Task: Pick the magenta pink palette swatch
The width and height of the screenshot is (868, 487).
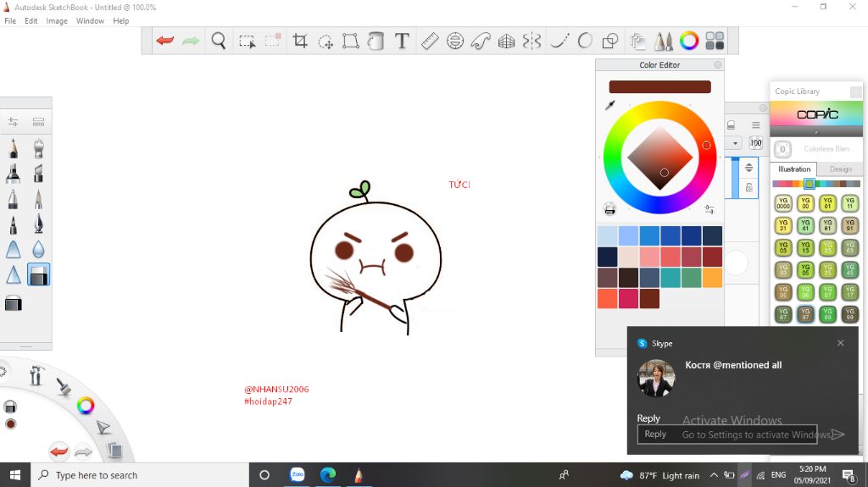Action: (628, 298)
